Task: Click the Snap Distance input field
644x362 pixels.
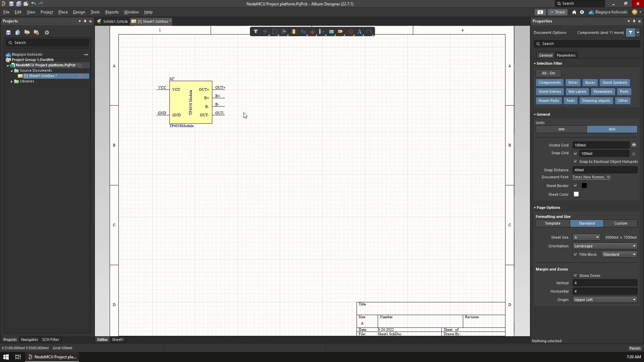Action: [605, 170]
